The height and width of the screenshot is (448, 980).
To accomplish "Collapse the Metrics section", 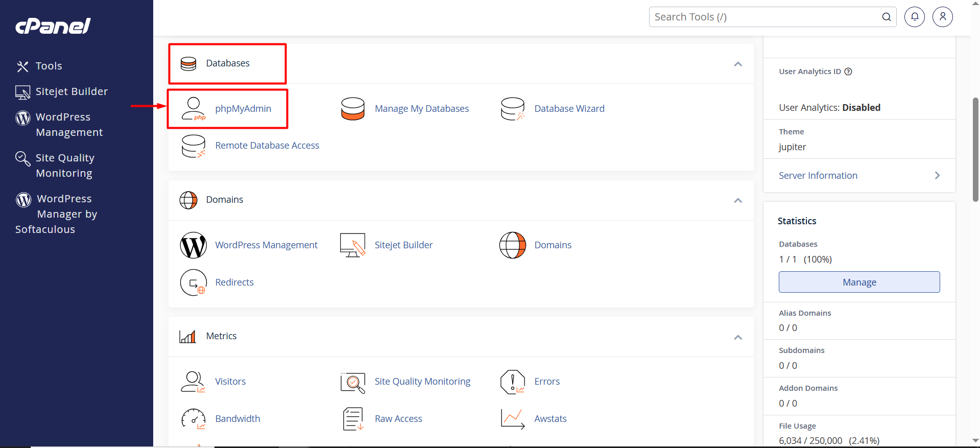I will click(x=737, y=337).
